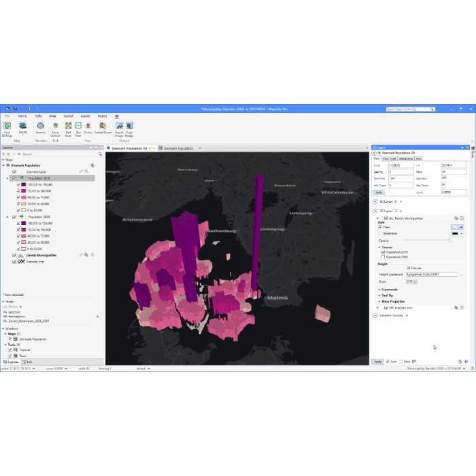Toggle Cosmetic Layer visibility checkbox
This screenshot has width=476, height=476.
click(x=14, y=172)
